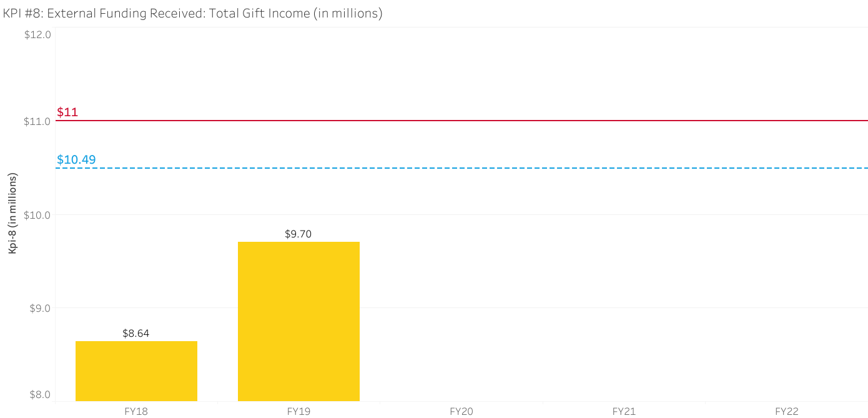The image size is (868, 418).
Task: Select the FY21 x-axis label
Action: tap(624, 411)
